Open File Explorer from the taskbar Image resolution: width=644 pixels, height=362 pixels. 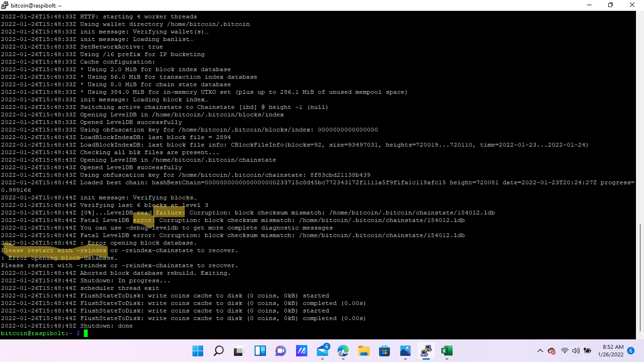(x=363, y=351)
